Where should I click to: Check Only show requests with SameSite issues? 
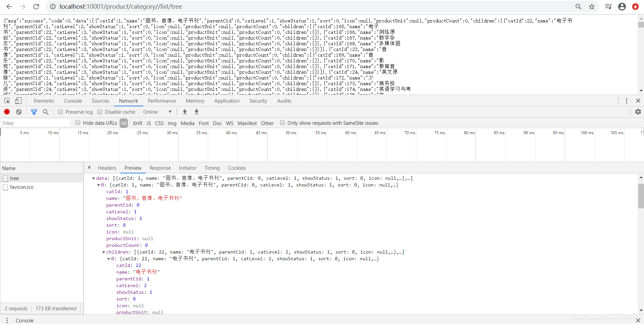282,123
